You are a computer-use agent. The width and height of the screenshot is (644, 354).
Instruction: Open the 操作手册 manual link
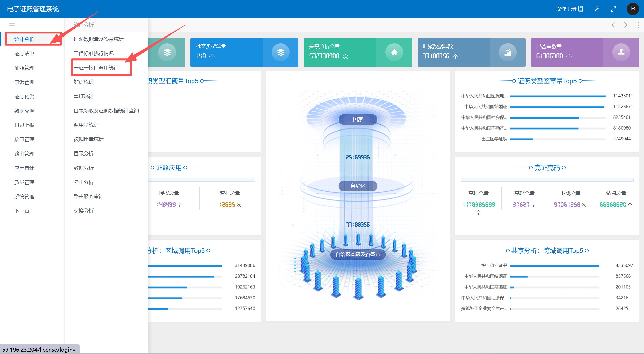pos(569,9)
